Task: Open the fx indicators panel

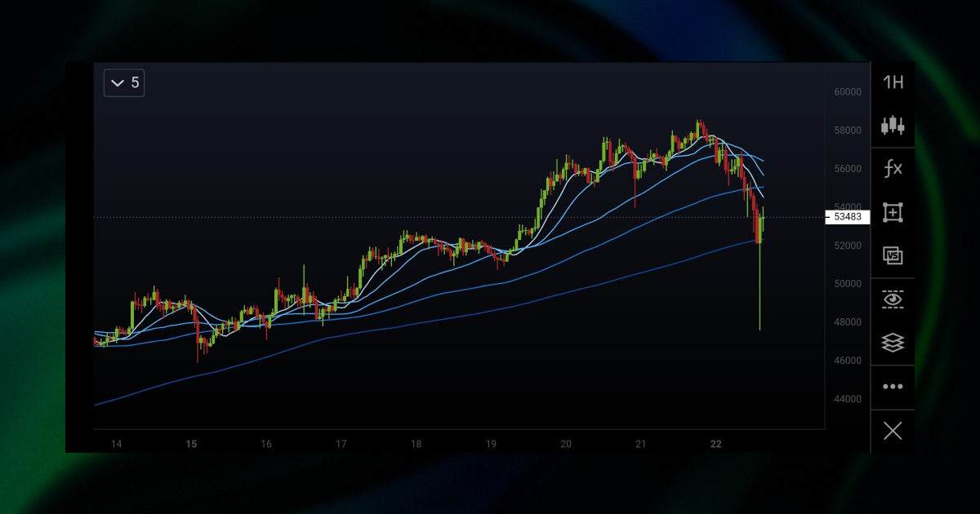Action: [x=893, y=168]
